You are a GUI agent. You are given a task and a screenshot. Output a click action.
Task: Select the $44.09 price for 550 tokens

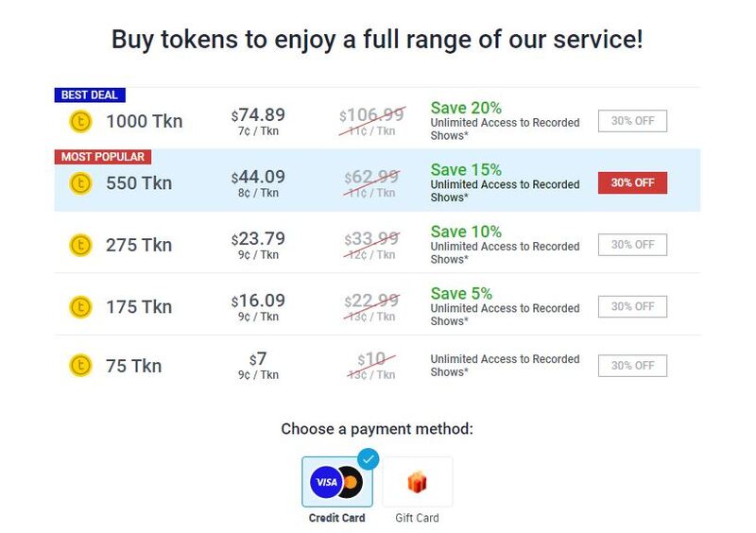coord(258,177)
